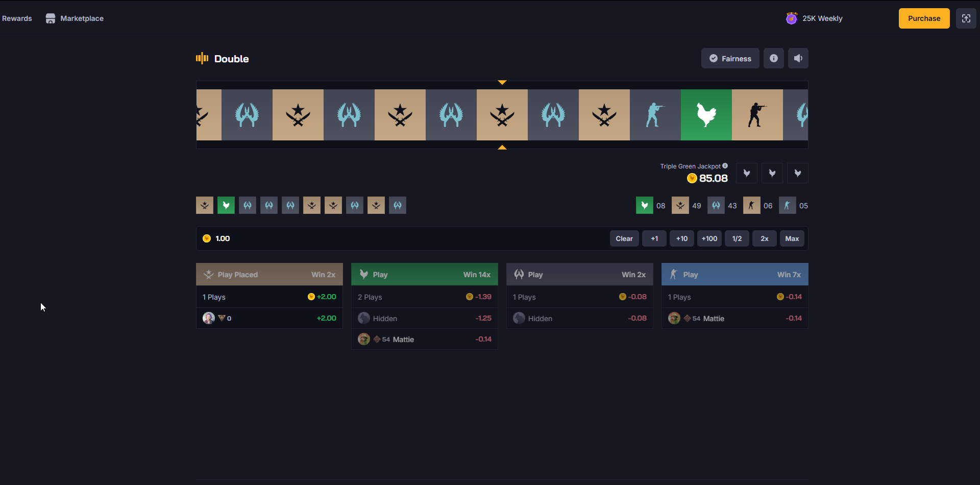Click the last Triple Green Jackpot chicken slot
The image size is (980, 485).
point(798,173)
